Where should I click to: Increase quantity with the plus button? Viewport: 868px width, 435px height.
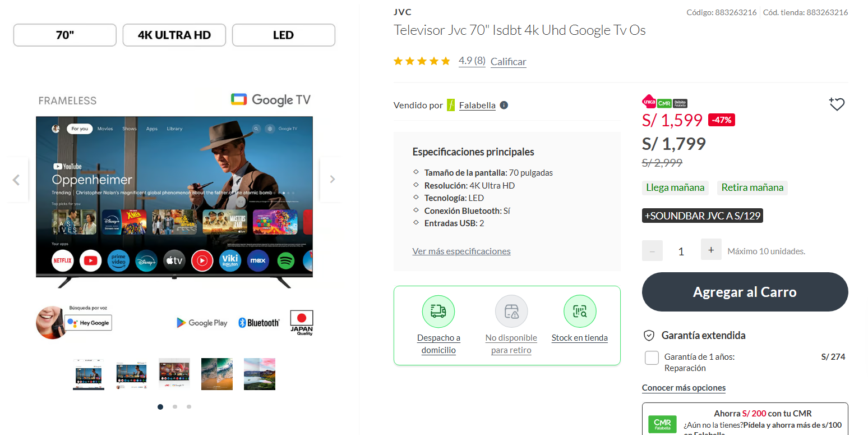click(711, 250)
